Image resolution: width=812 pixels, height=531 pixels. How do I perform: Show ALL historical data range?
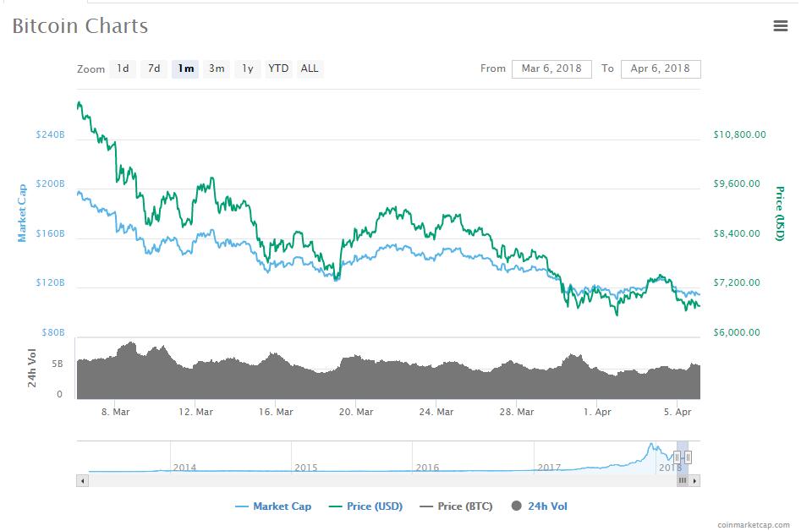point(310,68)
